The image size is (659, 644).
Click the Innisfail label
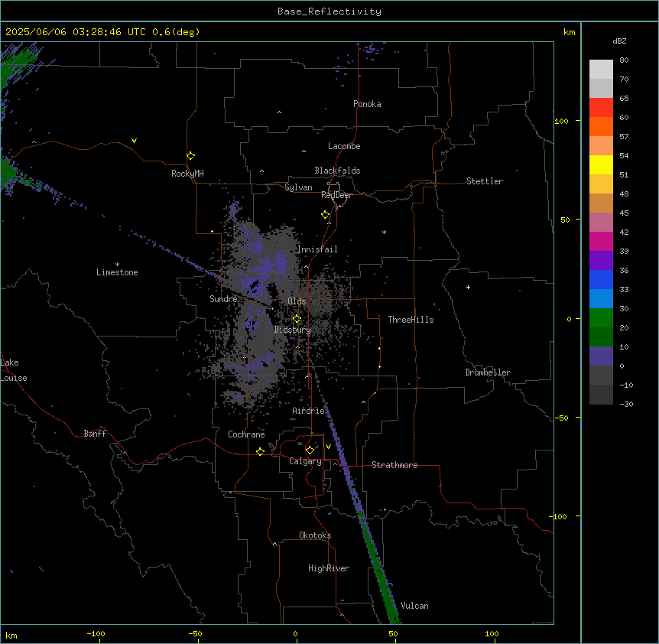coord(317,249)
